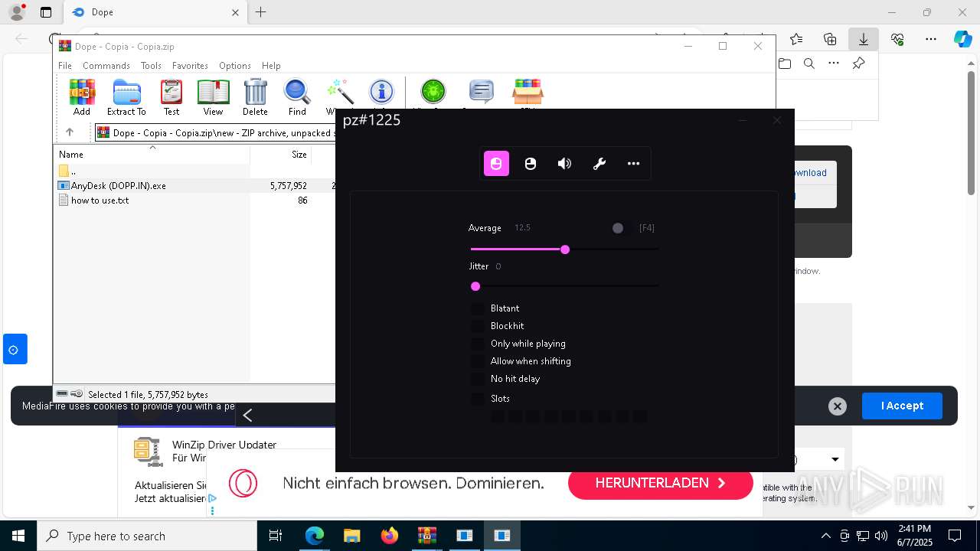The height and width of the screenshot is (551, 980).
Task: Open downloads folder icon in Downloads panel
Action: pyautogui.click(x=785, y=64)
